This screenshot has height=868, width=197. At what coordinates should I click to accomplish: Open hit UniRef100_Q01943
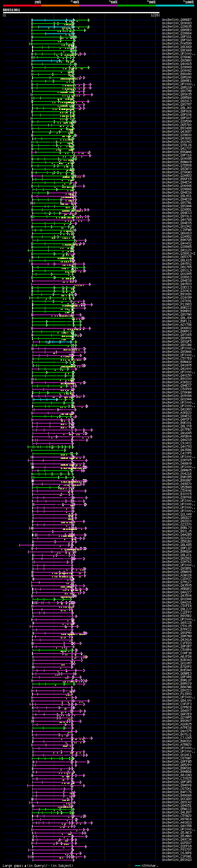177,142
